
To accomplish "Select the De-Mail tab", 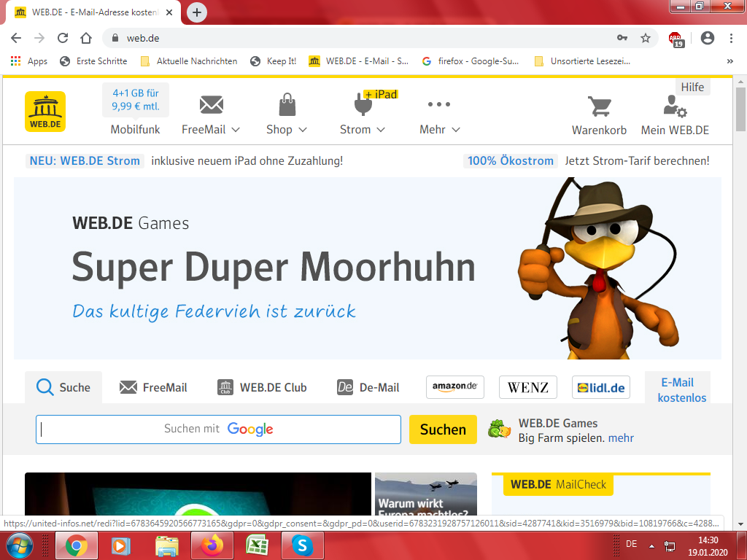I will (x=368, y=387).
